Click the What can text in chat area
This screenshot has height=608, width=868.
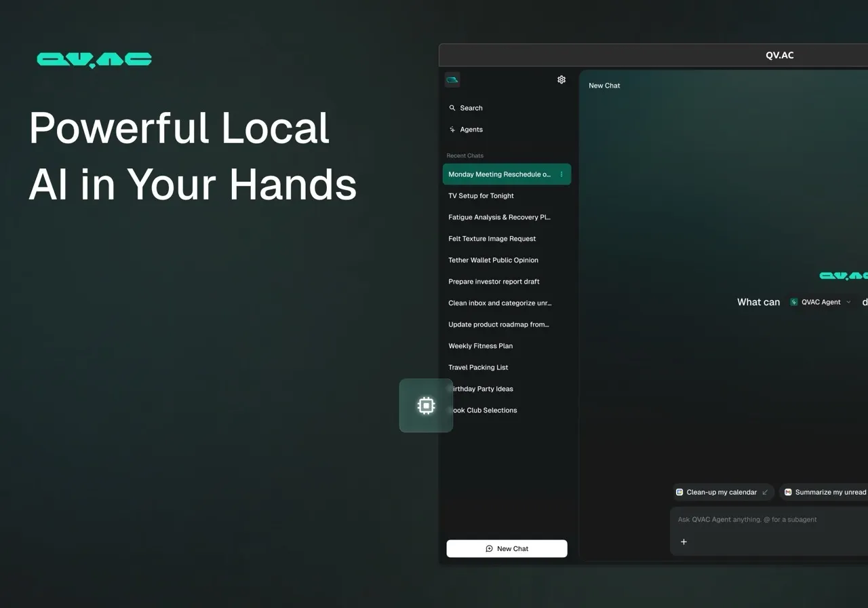click(x=759, y=302)
